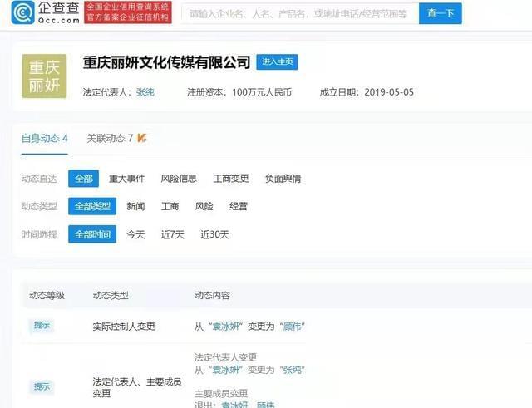
Task: Click the 进入主页 button
Action: [277, 62]
